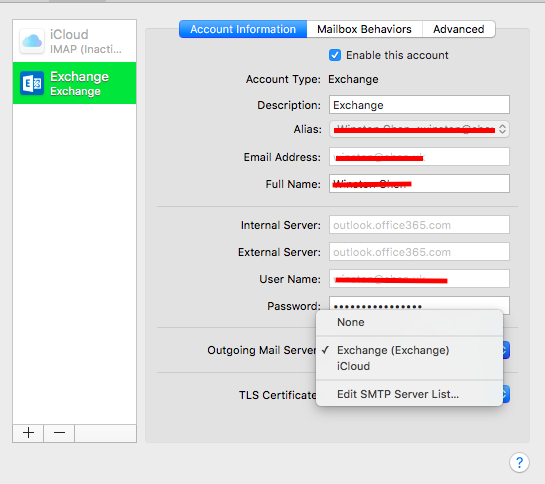Click the Password field
Screen dimensions: 545x484
click(x=419, y=304)
